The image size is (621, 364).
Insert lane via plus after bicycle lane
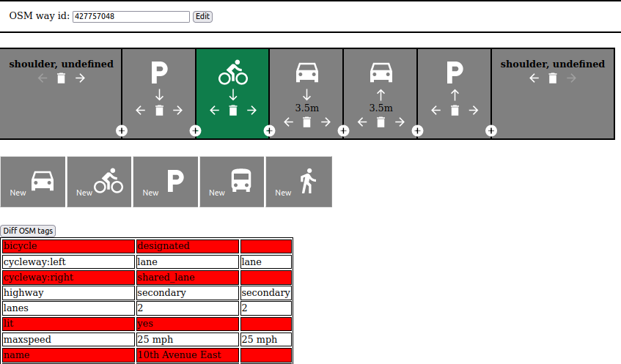point(269,130)
